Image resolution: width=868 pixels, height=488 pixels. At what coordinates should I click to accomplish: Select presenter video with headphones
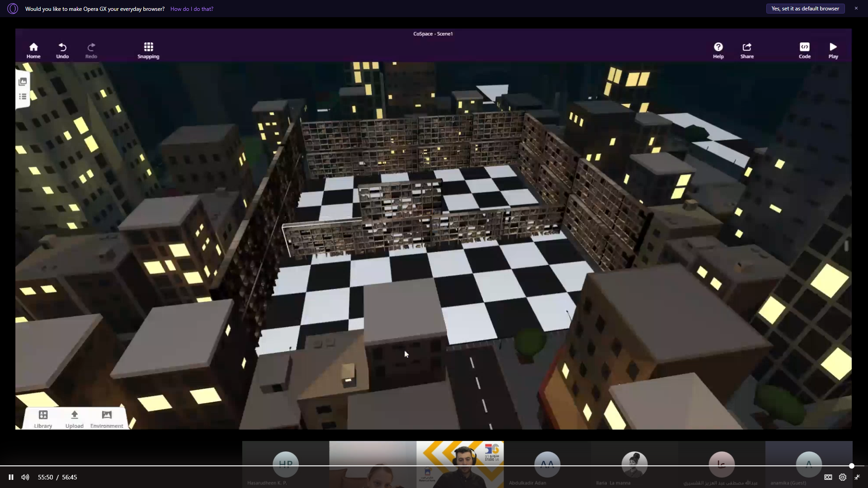(x=460, y=465)
